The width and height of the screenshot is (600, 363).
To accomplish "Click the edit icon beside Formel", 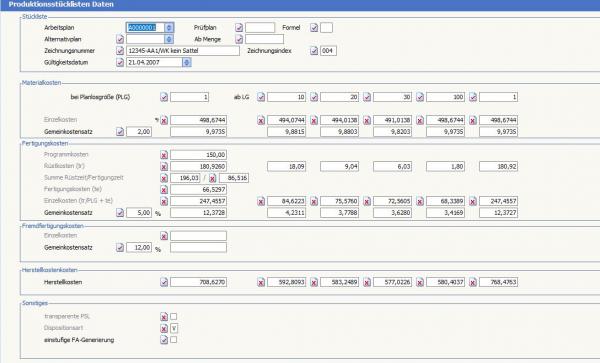I will [314, 28].
